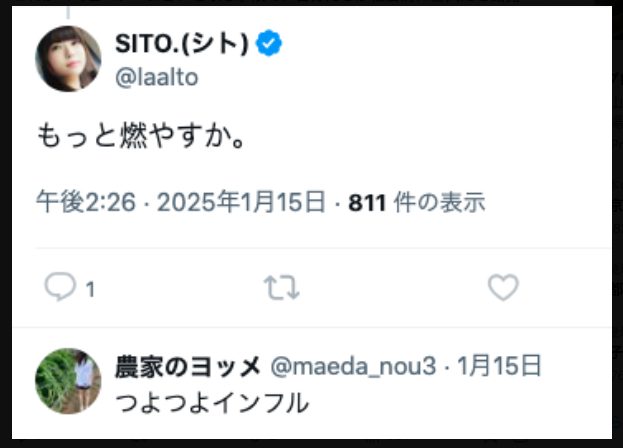This screenshot has width=623, height=448.
Task: Open the 農家のヨッメ display name
Action: click(x=188, y=366)
